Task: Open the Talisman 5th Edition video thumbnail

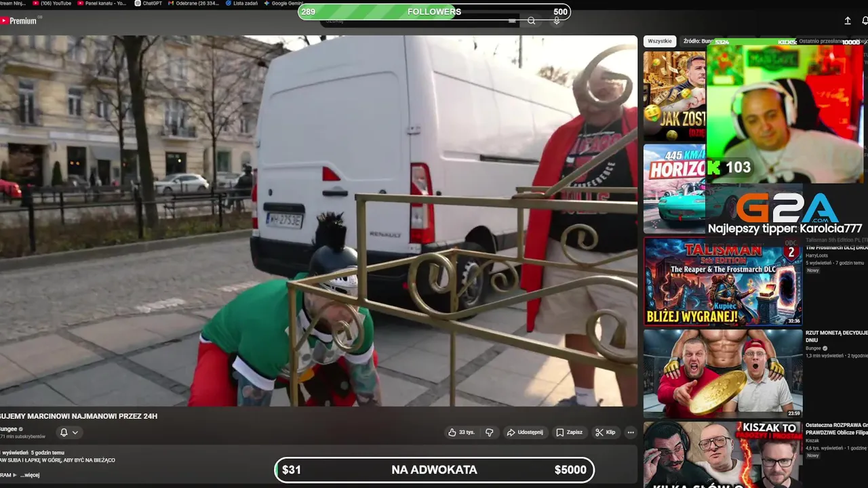Action: coord(723,281)
